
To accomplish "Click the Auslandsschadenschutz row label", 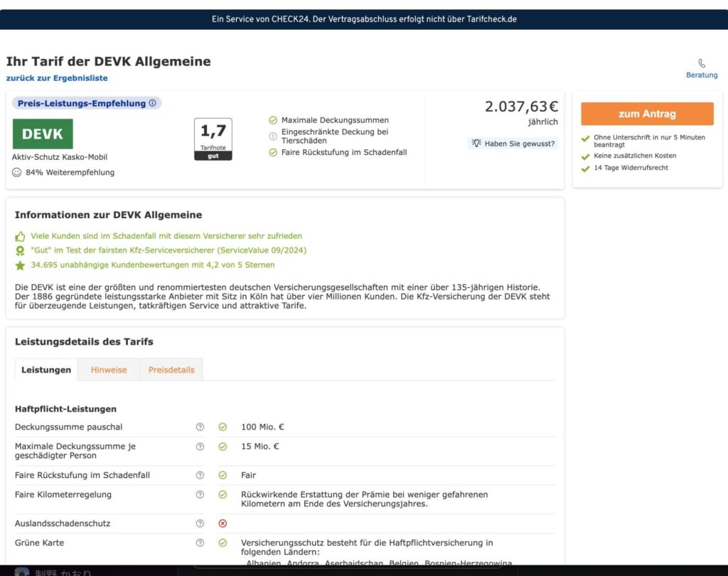I will tap(63, 523).
